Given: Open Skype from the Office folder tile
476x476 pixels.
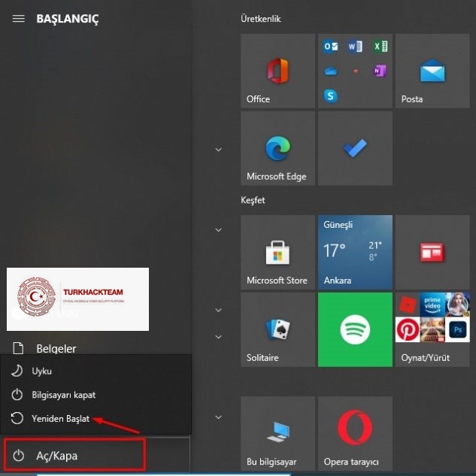Looking at the screenshot, I should coord(331,96).
